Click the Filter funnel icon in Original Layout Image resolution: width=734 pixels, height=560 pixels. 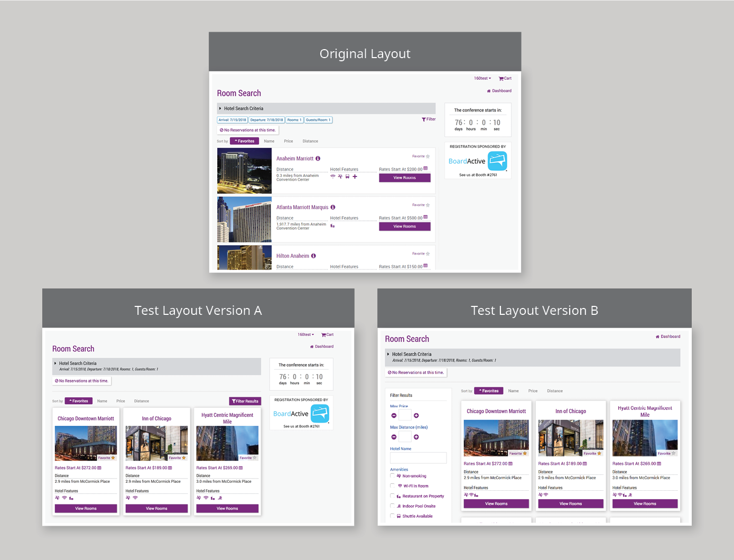tap(424, 119)
